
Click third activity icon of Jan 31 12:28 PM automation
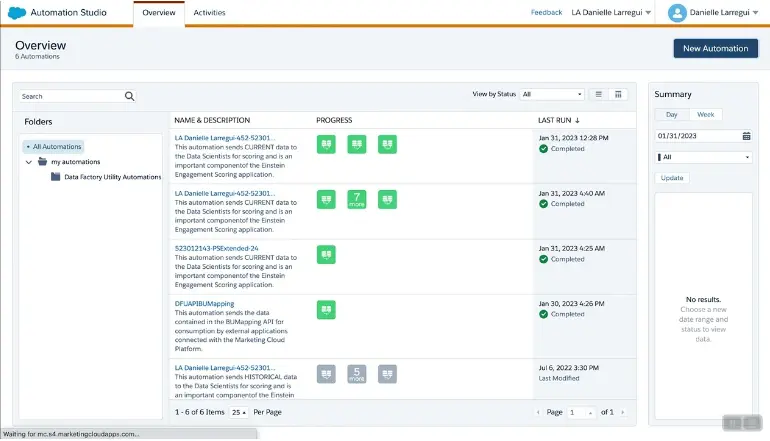tap(387, 144)
